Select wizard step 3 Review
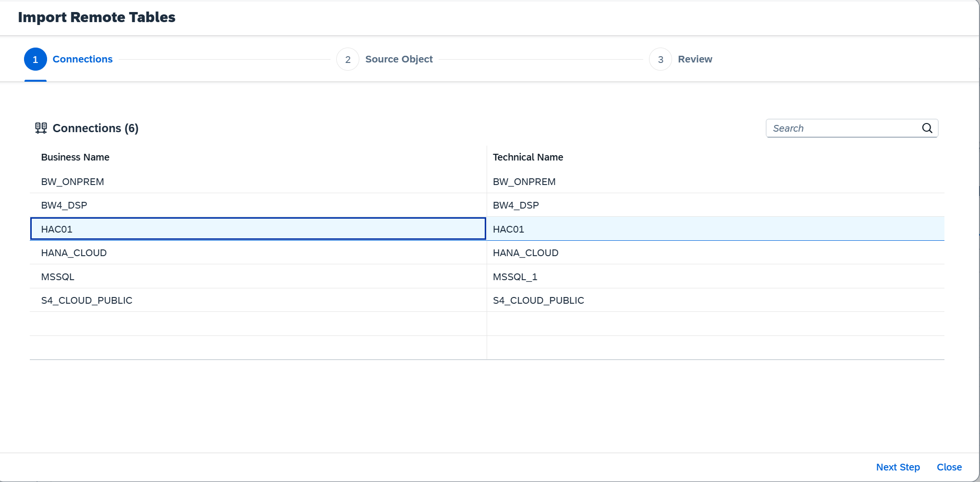This screenshot has height=482, width=980. pyautogui.click(x=681, y=59)
